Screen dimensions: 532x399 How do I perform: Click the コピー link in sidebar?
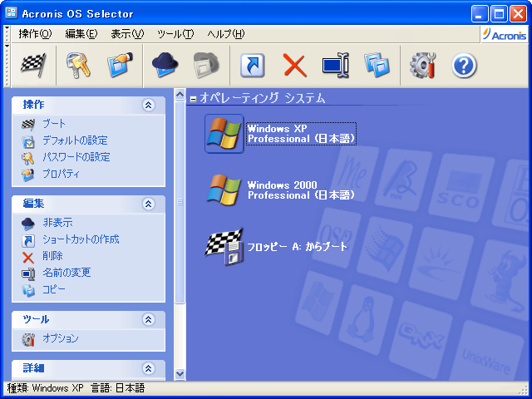53,289
